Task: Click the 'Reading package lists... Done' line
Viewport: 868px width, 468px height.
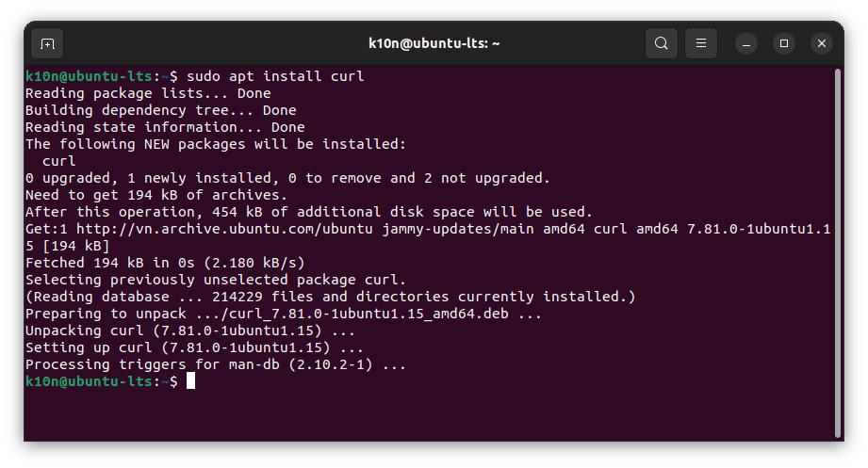Action: [x=148, y=93]
